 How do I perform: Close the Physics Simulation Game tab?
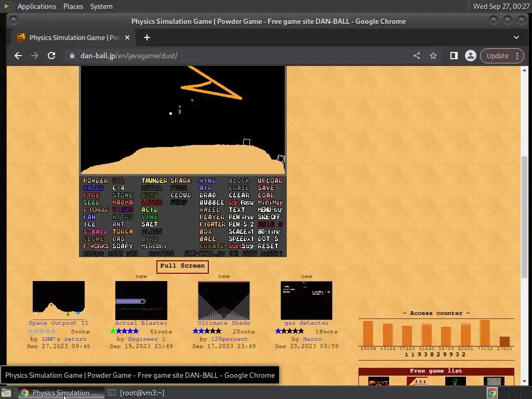127,37
